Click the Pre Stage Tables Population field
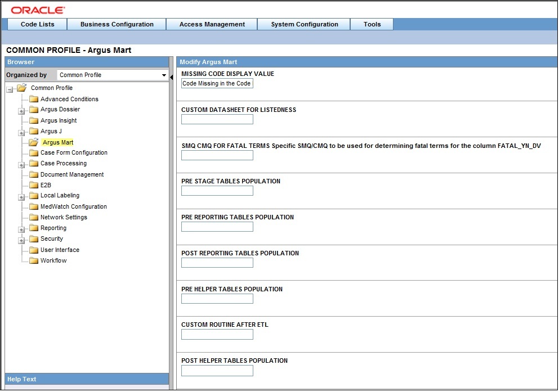Viewport: 559px width, 392px height. 217,191
